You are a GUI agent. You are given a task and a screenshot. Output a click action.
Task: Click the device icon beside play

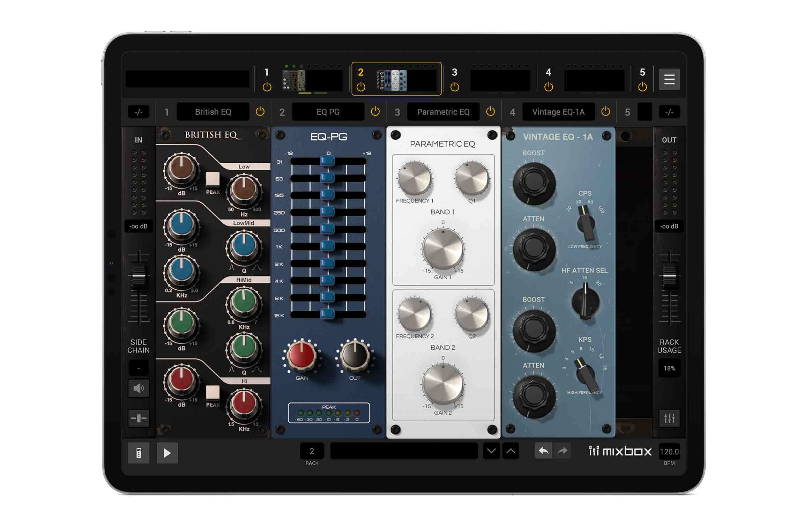point(139,453)
